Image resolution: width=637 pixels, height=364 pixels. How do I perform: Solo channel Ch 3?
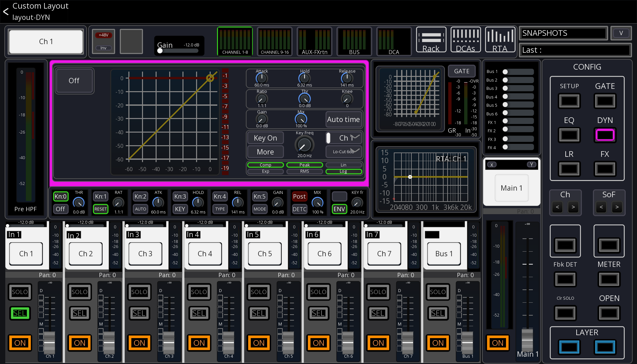click(x=139, y=292)
